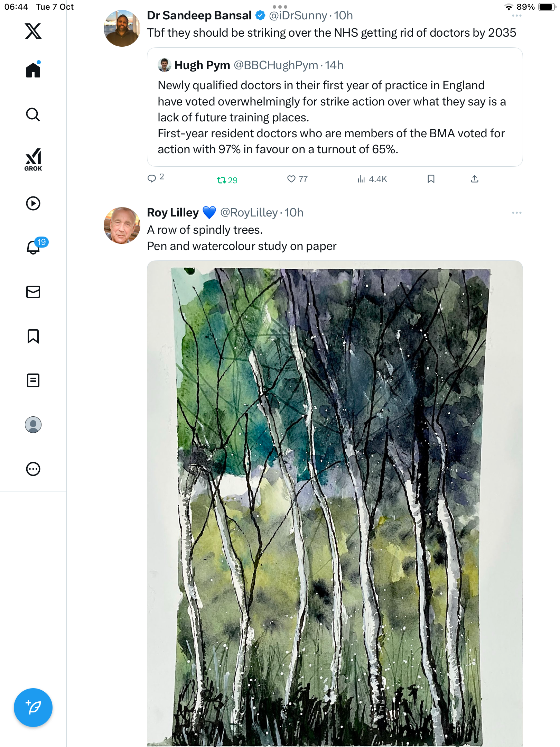Open Notifications with 19 badge
Viewport: 560px width, 747px height.
[x=34, y=247]
